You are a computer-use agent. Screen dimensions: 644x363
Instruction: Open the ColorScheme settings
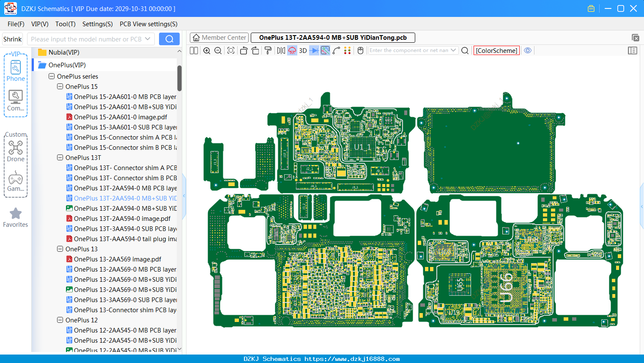click(x=496, y=50)
